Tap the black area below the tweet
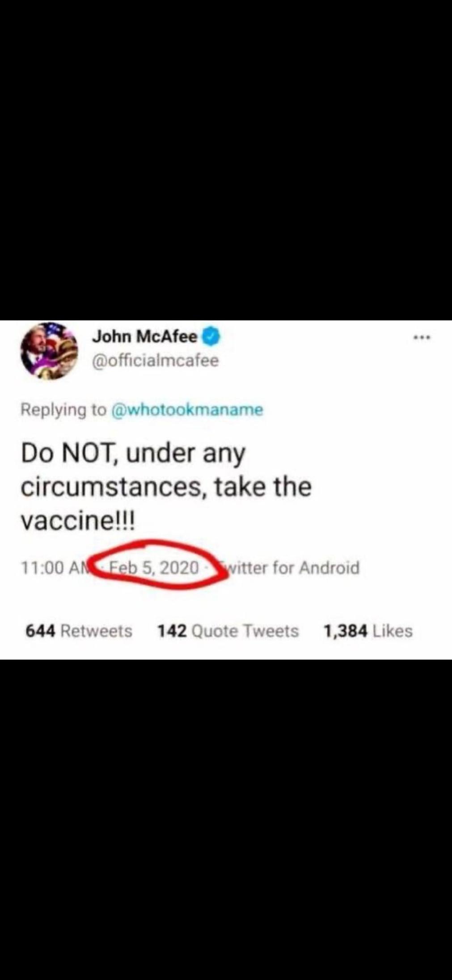The height and width of the screenshot is (980, 452). click(226, 819)
